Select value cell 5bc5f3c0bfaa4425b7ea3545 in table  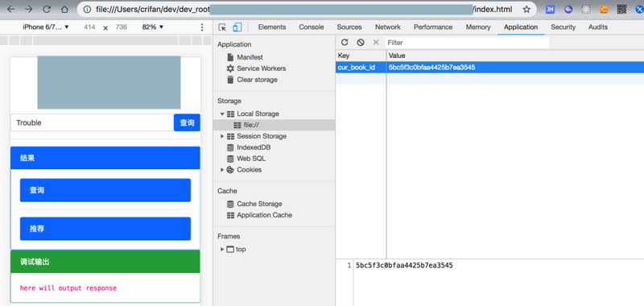(x=515, y=68)
